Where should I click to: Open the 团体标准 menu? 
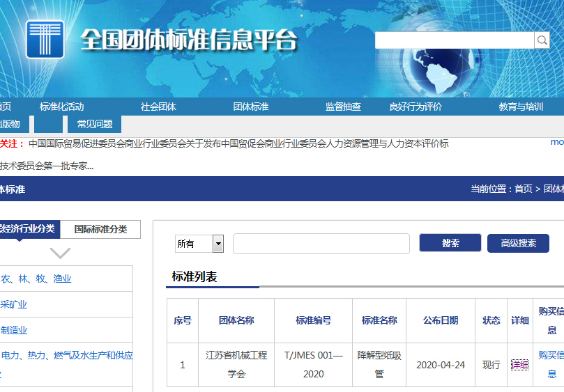[251, 107]
